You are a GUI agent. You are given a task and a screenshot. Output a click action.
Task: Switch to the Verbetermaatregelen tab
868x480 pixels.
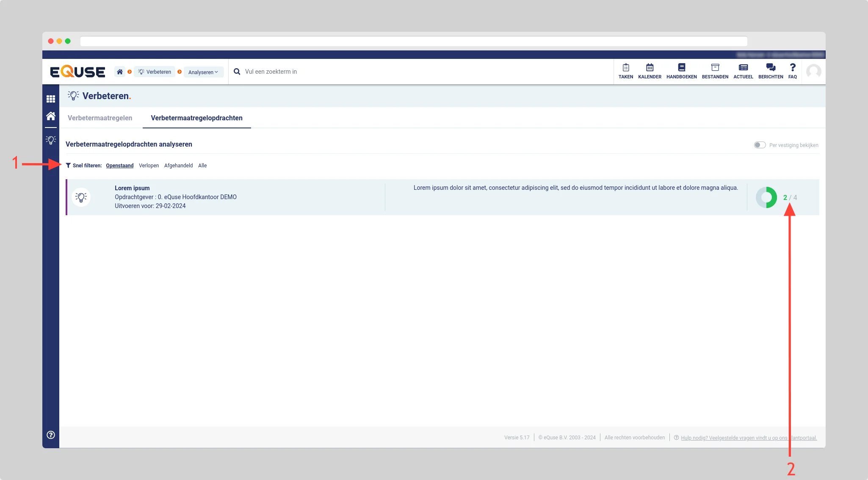100,118
